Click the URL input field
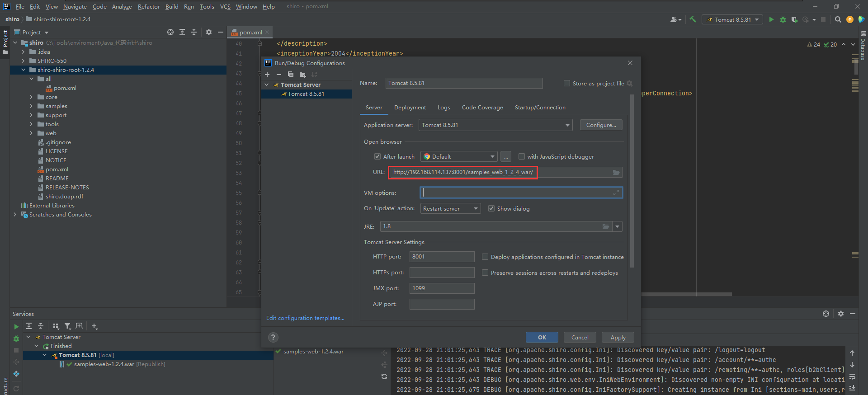This screenshot has width=868, height=395. pos(505,172)
